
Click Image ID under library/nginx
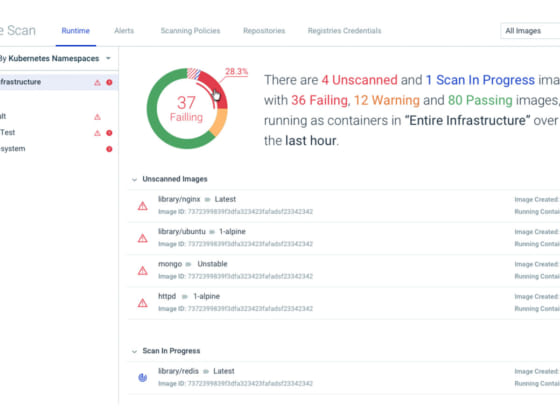(235, 212)
